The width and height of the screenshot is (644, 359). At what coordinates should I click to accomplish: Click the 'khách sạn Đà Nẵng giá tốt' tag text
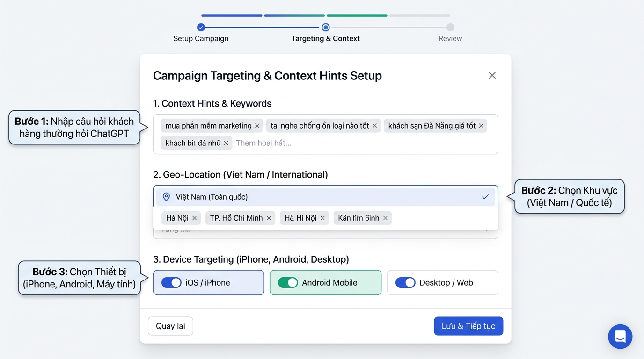(432, 126)
